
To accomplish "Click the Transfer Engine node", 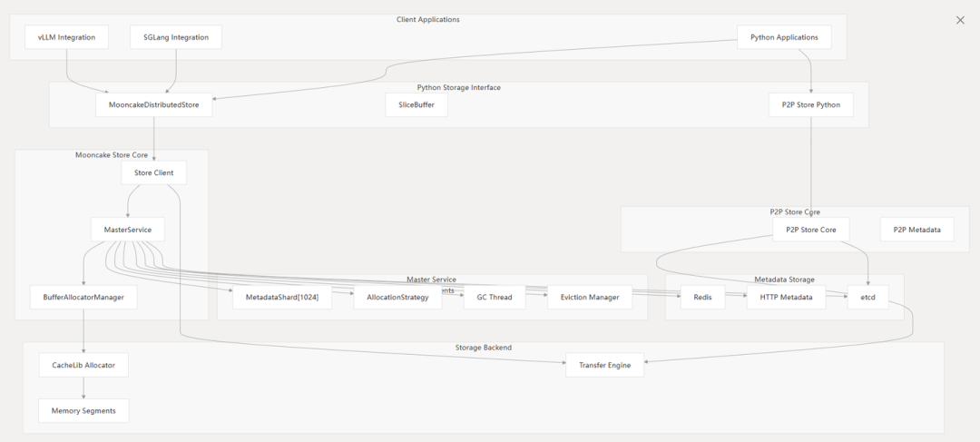I will point(604,365).
